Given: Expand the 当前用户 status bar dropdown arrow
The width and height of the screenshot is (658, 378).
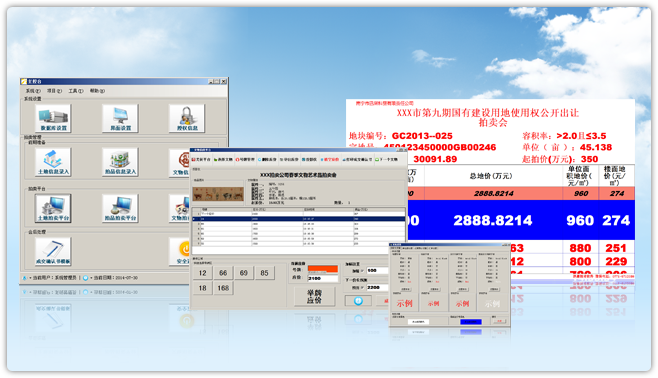Looking at the screenshot, I should click(x=30, y=278).
